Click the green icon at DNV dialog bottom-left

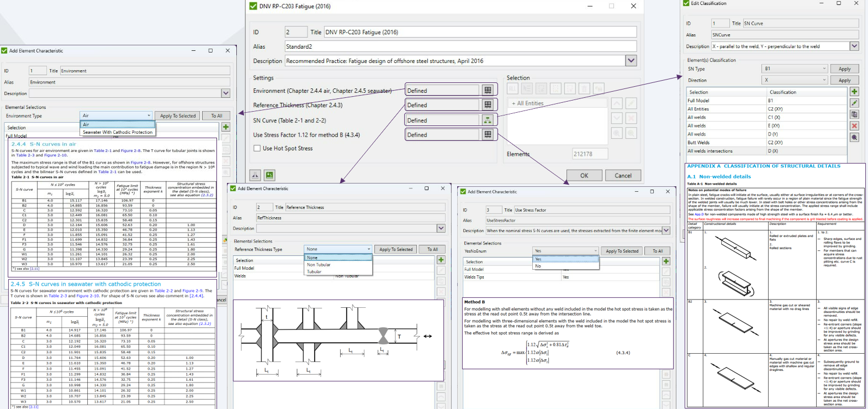(x=269, y=175)
